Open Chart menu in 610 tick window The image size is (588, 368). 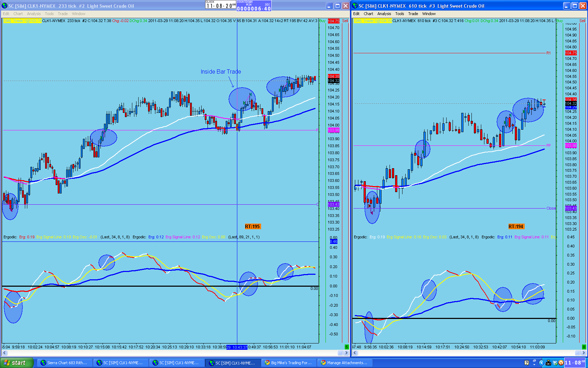[x=368, y=14]
